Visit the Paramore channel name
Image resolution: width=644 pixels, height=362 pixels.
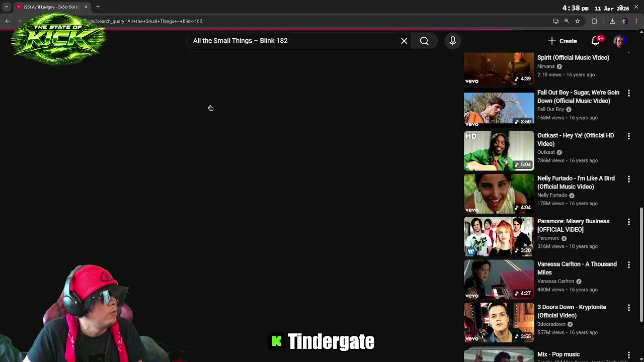(x=548, y=238)
